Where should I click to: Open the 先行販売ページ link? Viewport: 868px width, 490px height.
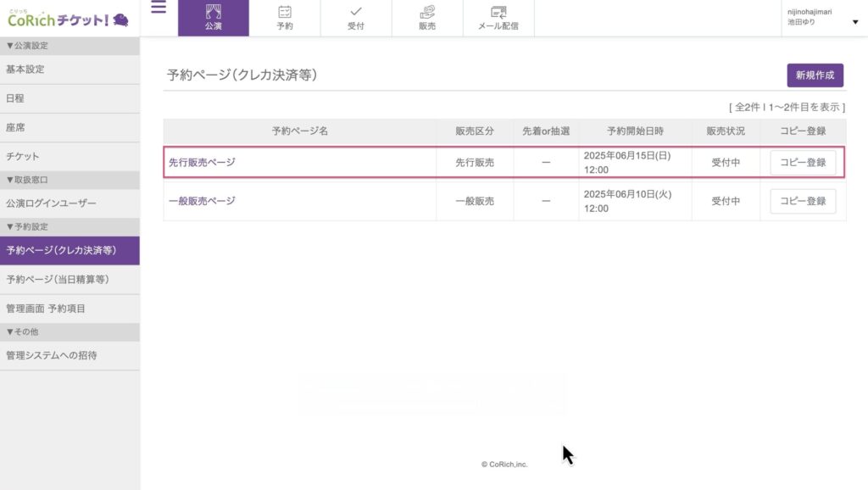[x=202, y=162]
